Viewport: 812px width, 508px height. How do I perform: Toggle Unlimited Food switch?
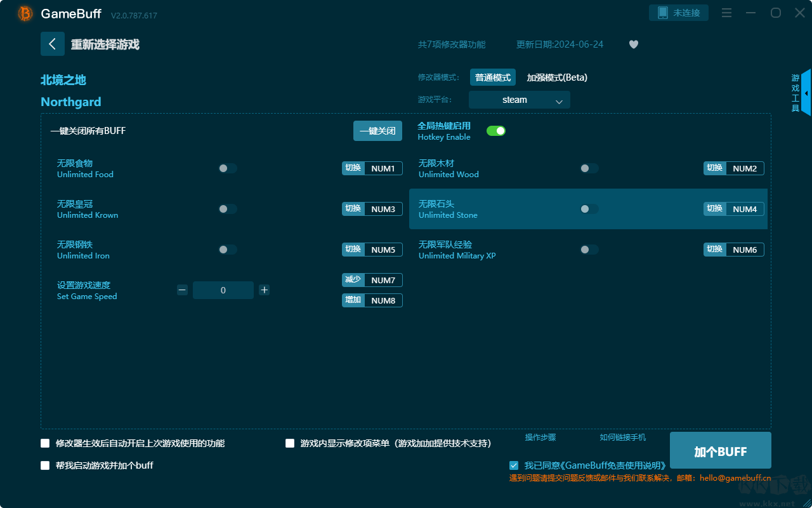pyautogui.click(x=228, y=168)
